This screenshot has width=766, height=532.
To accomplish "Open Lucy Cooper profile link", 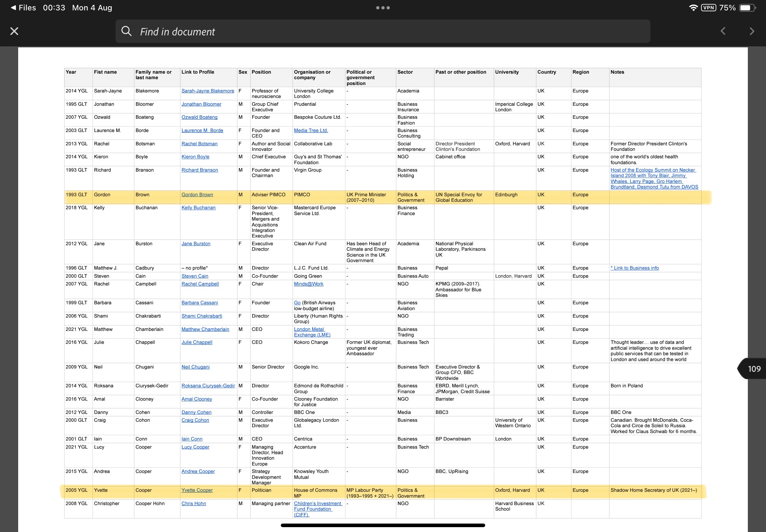I will [195, 447].
